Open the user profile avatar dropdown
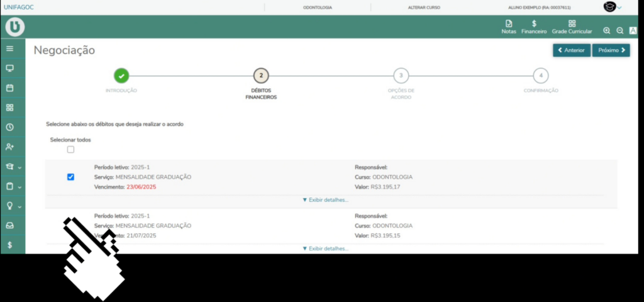The height and width of the screenshot is (302, 644). click(612, 8)
